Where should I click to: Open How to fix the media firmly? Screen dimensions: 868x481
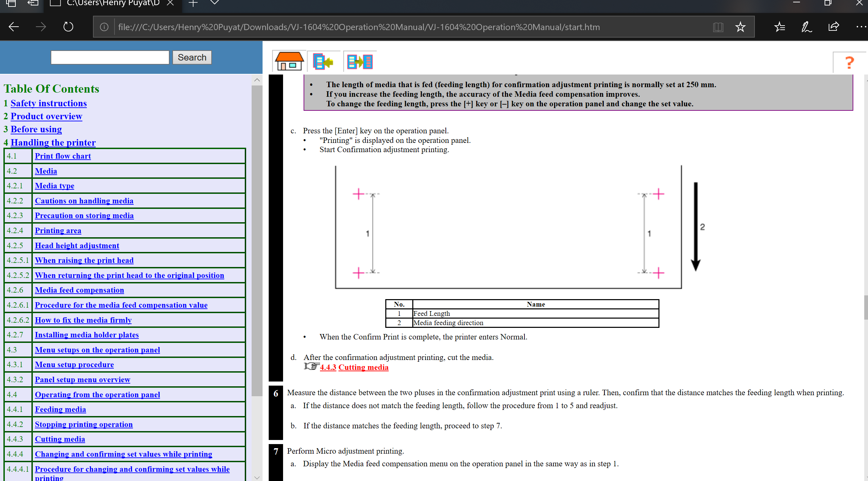point(83,320)
